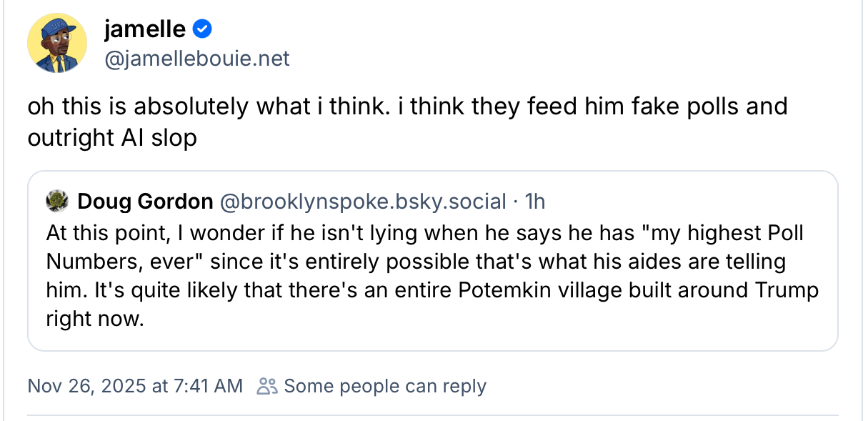Click the Doug Gordon author name
Viewport: 868px width, 421px height.
click(145, 202)
